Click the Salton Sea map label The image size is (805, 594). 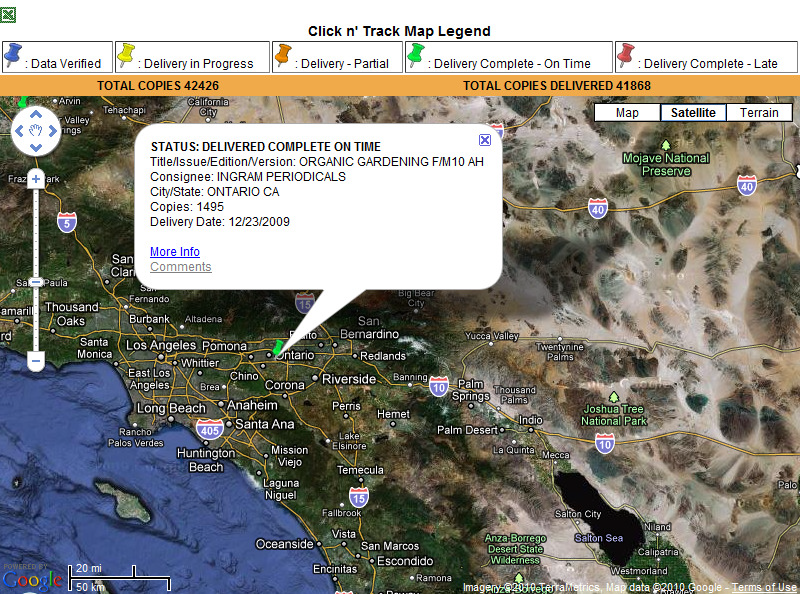tap(599, 538)
